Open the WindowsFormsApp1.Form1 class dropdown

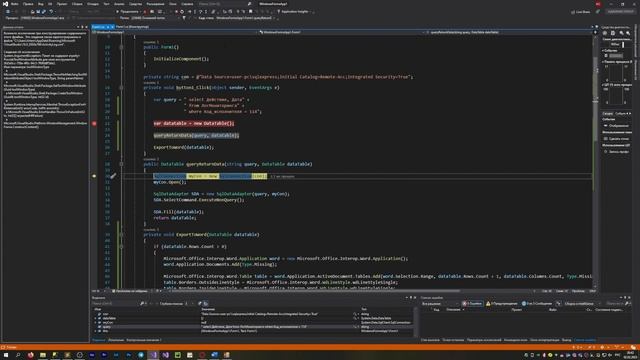tap(341, 32)
